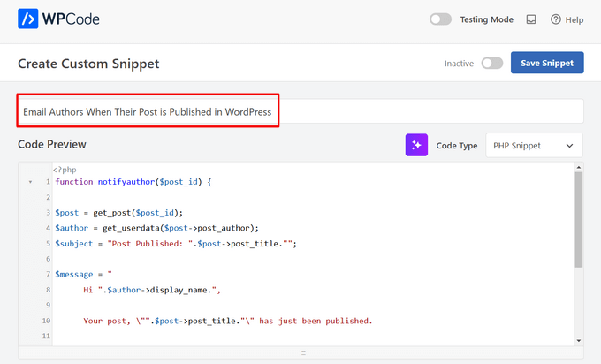Click the Code Preview heading
Viewport: 601px width, 364px height.
[52, 144]
